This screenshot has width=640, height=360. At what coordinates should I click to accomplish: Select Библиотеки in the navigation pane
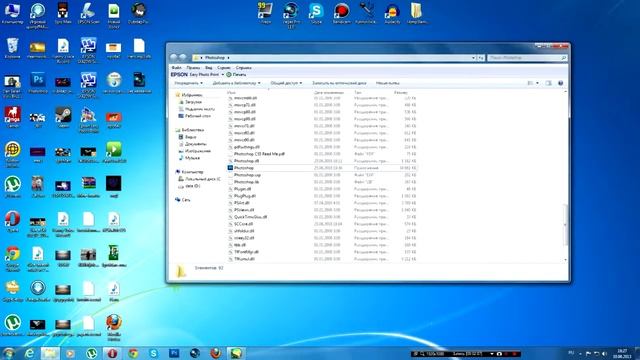pyautogui.click(x=192, y=130)
